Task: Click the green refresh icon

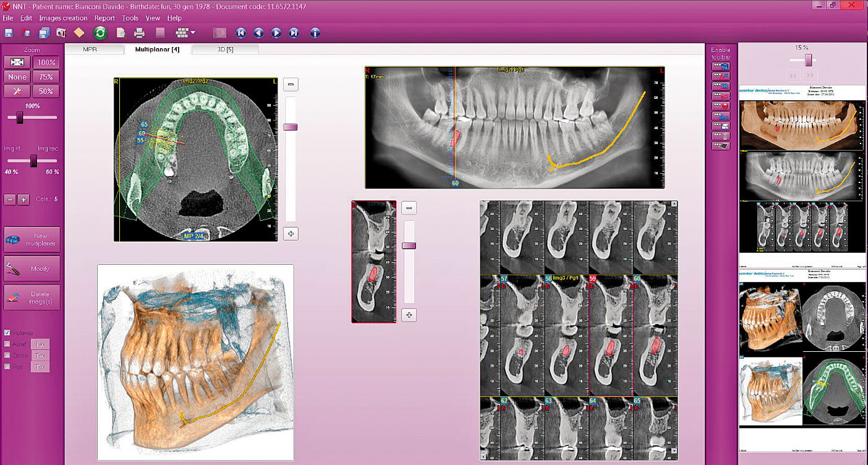Action: (100, 33)
